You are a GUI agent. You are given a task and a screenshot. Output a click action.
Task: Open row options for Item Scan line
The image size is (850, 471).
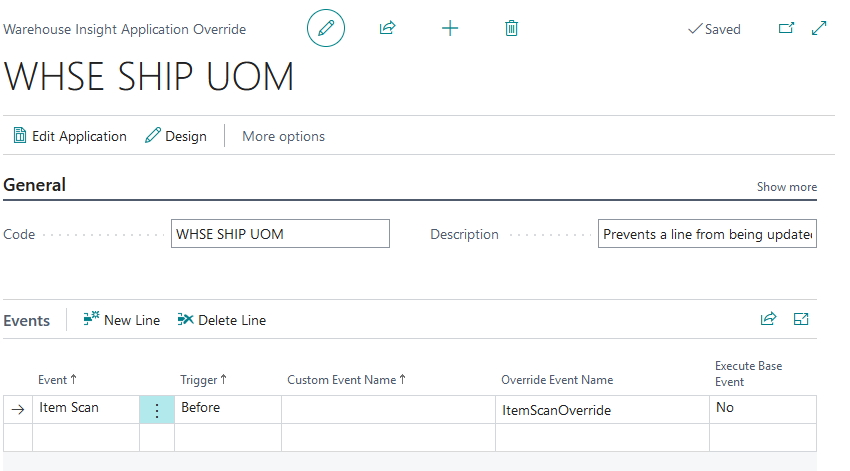[156, 409]
